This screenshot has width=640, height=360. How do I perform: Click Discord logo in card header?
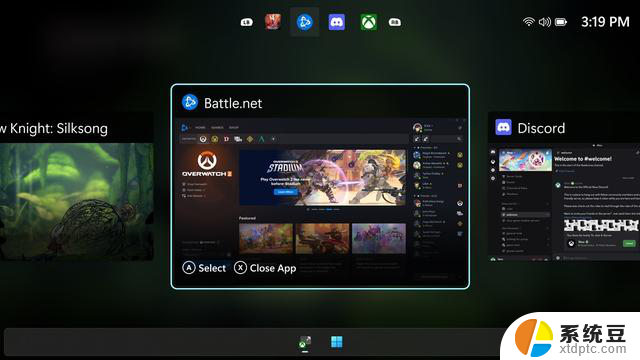point(503,128)
